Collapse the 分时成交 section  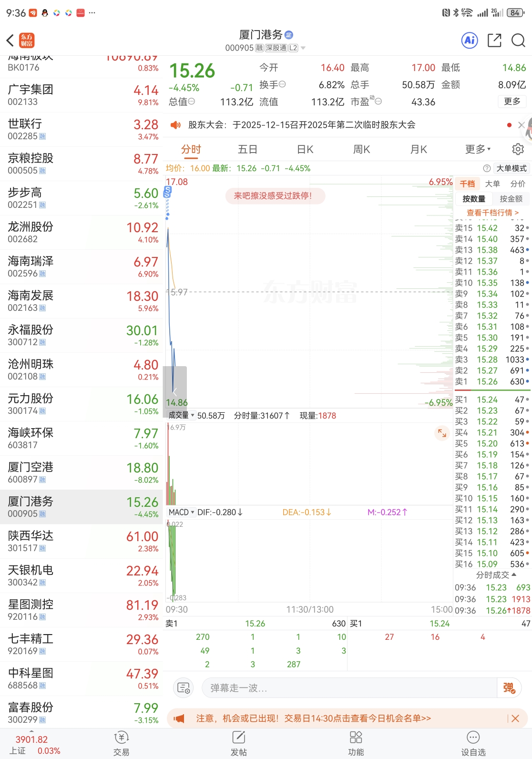[x=496, y=575]
